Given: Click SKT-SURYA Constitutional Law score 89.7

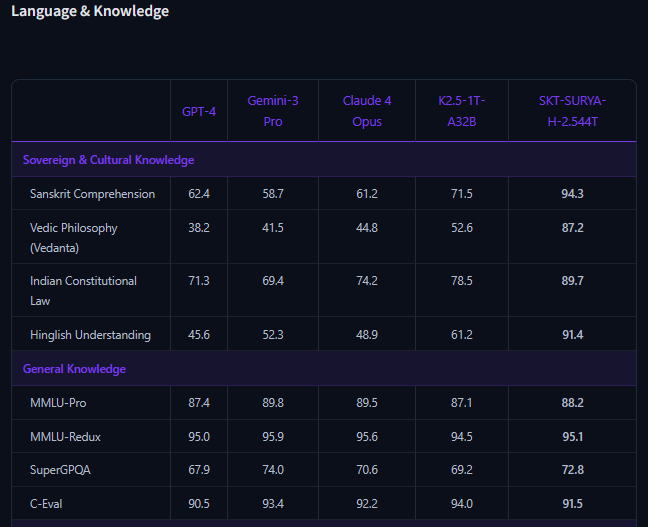Looking at the screenshot, I should tap(572, 281).
